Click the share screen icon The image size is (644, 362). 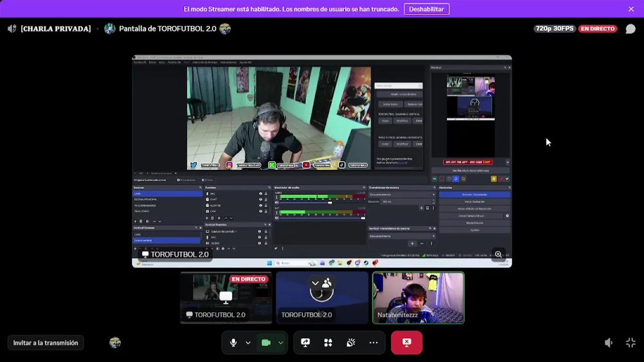305,343
